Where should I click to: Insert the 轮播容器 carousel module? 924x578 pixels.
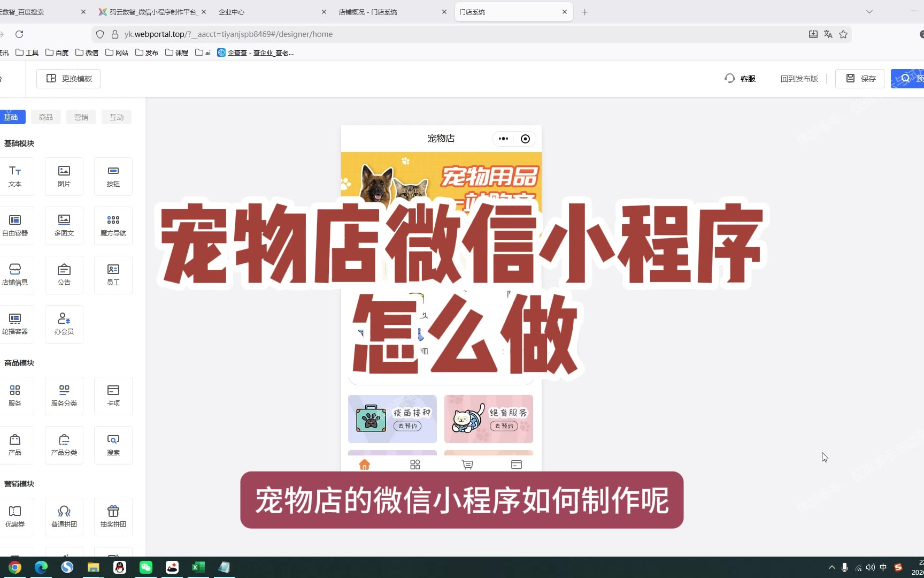(15, 324)
